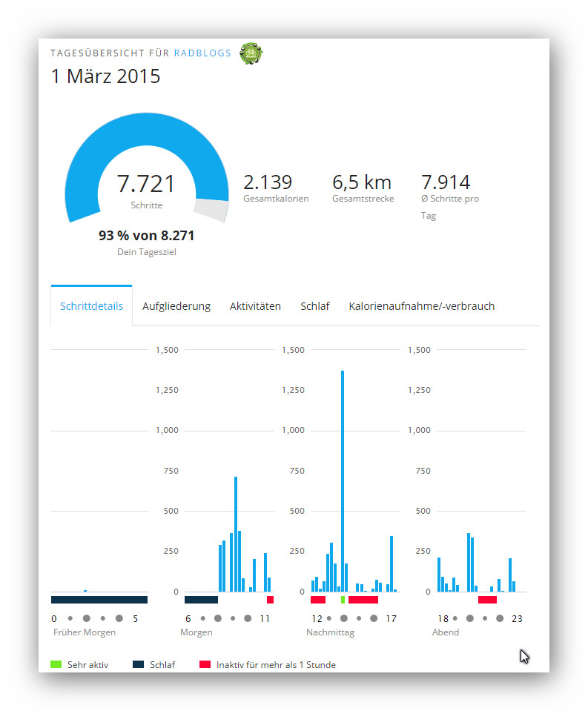
Task: Click the 6,5 km Gesamtstrecke value
Action: click(x=362, y=182)
